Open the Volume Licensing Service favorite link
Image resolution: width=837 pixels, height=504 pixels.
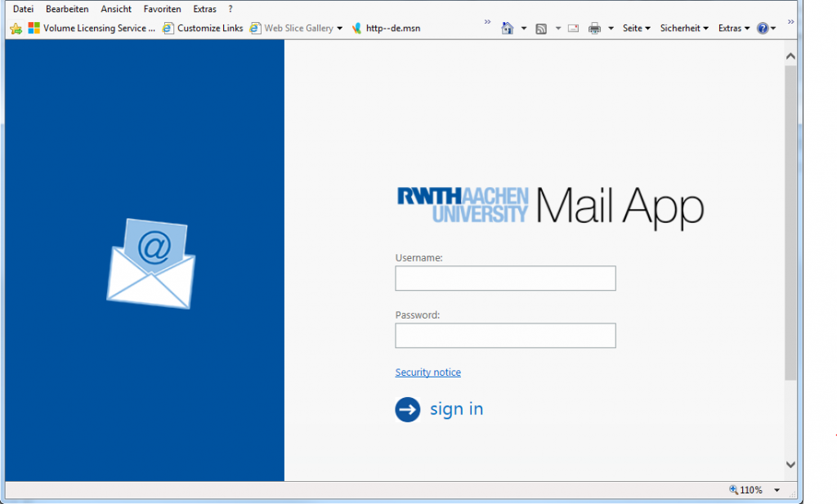[x=92, y=29]
